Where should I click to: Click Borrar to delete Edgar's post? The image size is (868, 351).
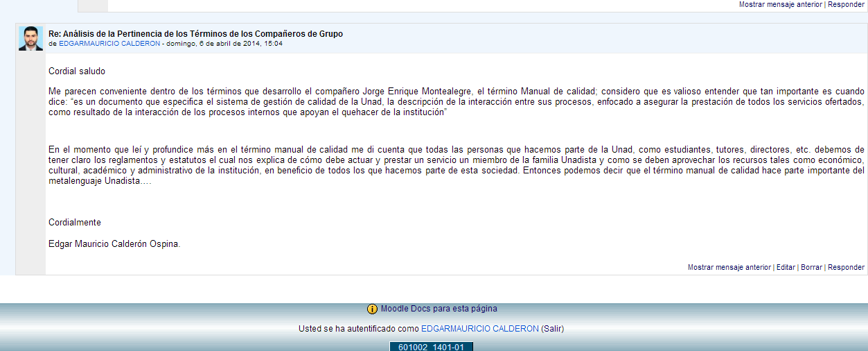tap(811, 267)
